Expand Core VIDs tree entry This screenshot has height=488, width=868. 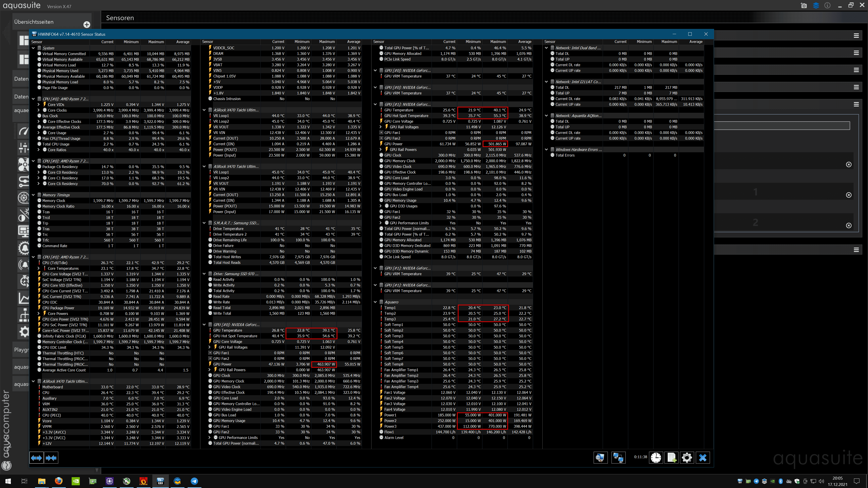coord(38,105)
